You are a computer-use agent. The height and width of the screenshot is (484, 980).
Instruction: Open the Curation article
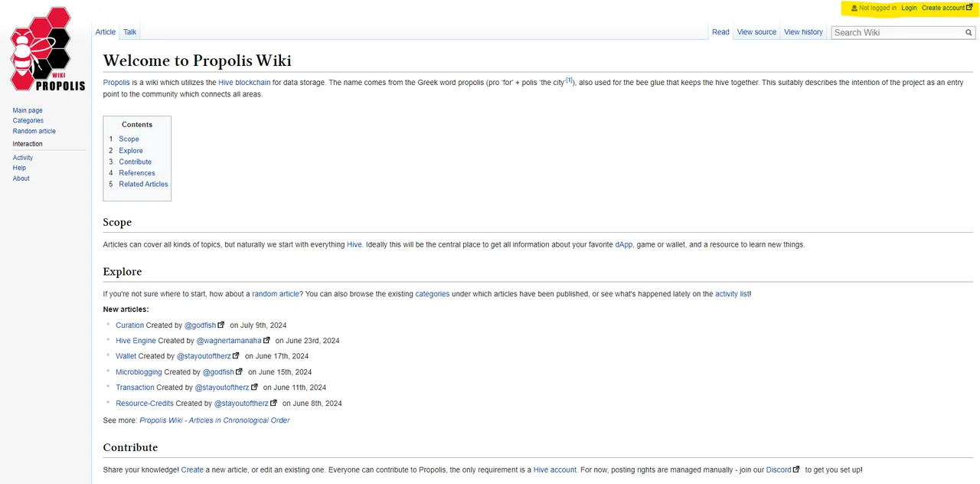coord(130,325)
